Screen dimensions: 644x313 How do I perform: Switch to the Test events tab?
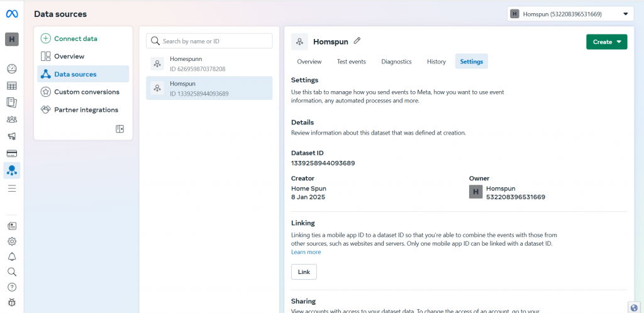click(351, 62)
